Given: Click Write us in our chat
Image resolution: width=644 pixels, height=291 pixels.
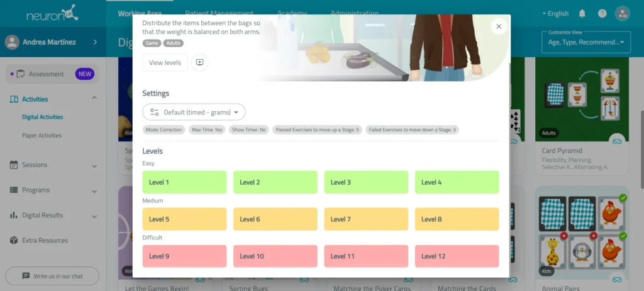Looking at the screenshot, I should [52, 276].
